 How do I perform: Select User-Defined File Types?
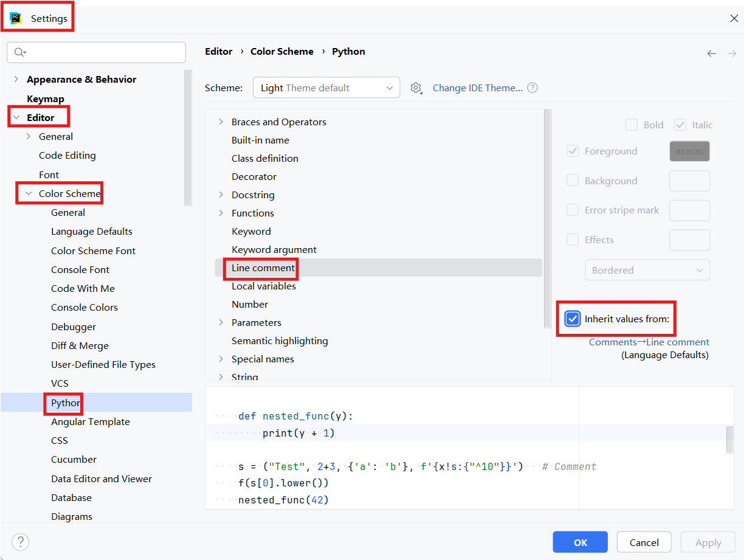coord(103,364)
